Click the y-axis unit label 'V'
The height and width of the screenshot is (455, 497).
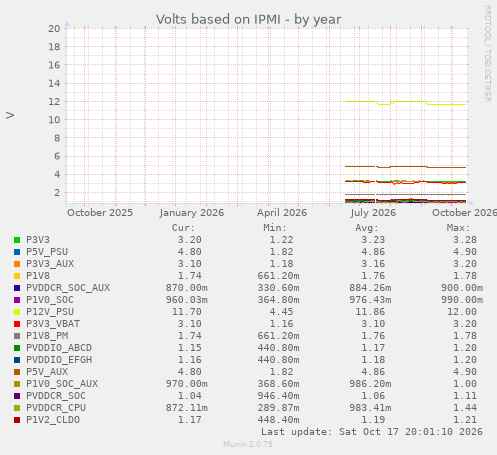pyautogui.click(x=10, y=116)
